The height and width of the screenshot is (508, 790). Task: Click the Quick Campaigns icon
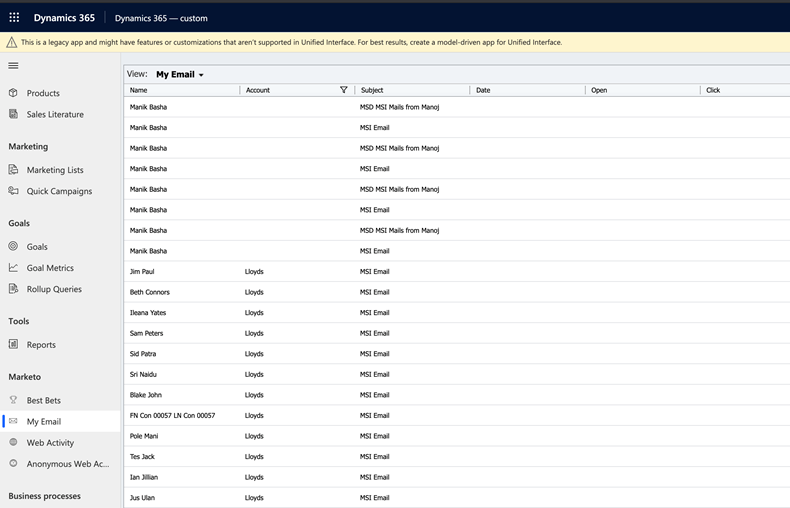(x=14, y=190)
